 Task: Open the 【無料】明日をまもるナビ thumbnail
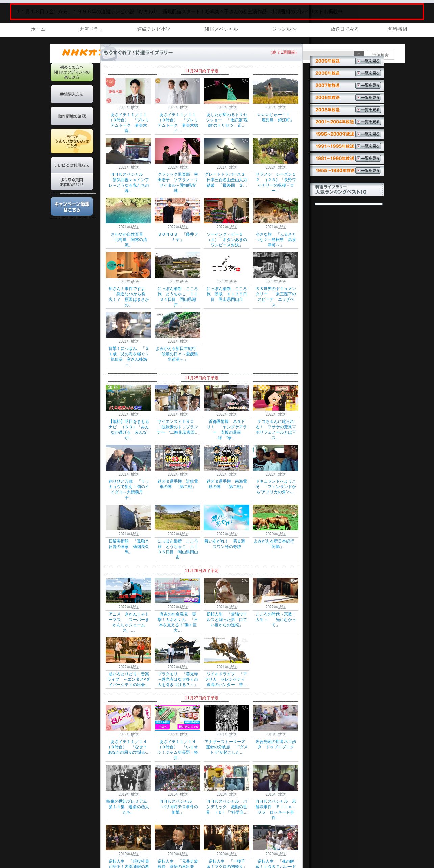click(x=128, y=398)
